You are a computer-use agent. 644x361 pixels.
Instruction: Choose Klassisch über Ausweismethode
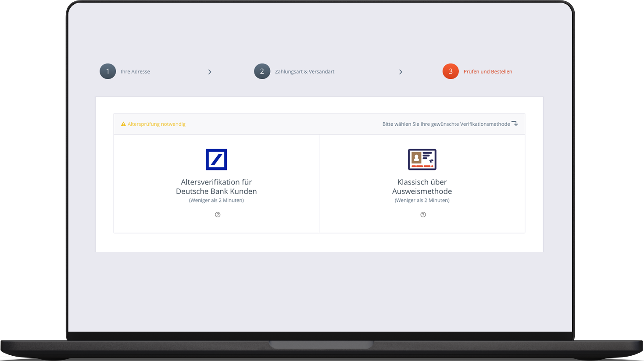tap(422, 187)
